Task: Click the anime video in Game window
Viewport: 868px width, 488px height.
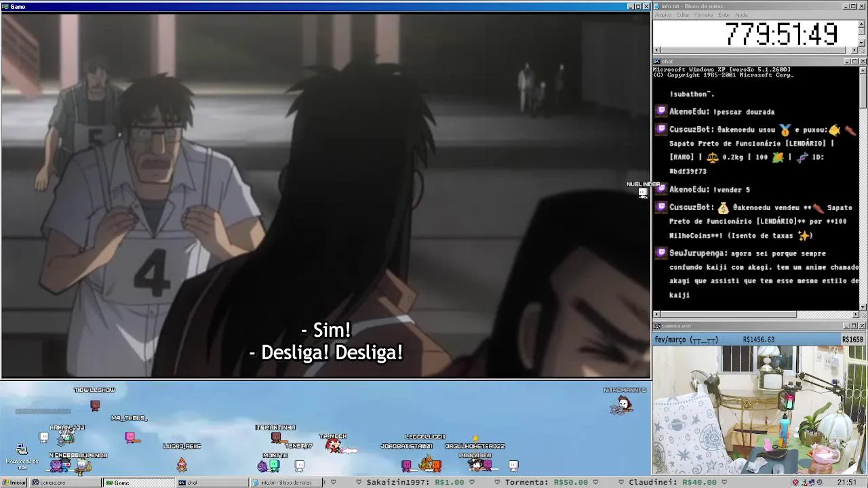Action: coord(325,195)
